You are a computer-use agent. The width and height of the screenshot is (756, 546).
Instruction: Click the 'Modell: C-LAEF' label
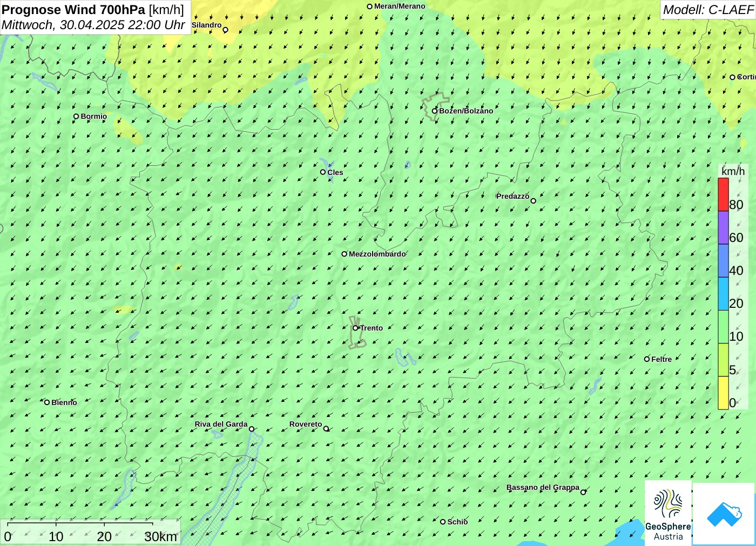coord(708,10)
